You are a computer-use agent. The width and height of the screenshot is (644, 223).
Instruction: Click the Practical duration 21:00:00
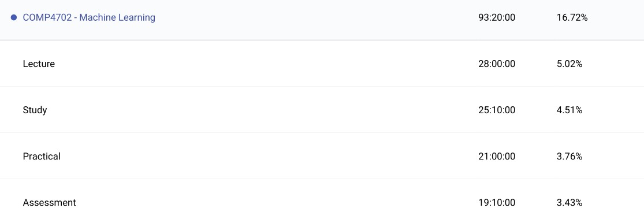497,157
